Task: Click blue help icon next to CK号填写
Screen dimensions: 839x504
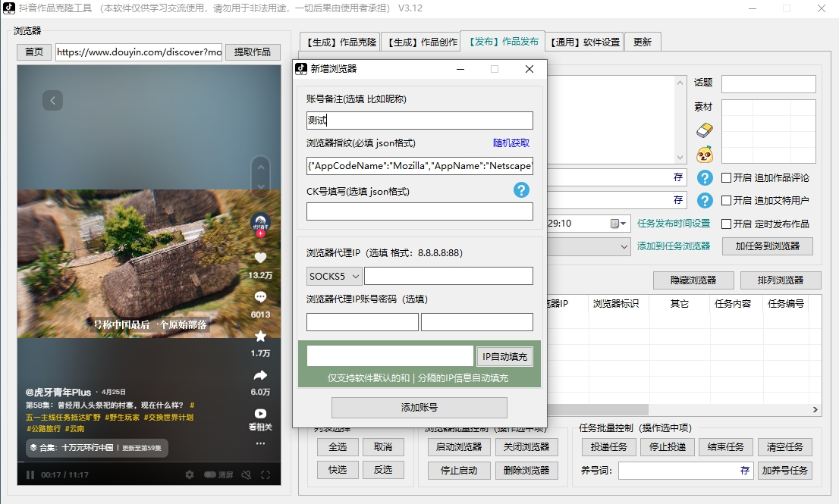Action: 521,191
